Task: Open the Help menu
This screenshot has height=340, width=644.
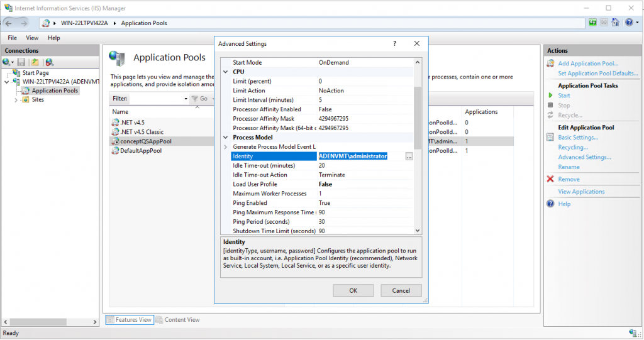Action: (54, 38)
